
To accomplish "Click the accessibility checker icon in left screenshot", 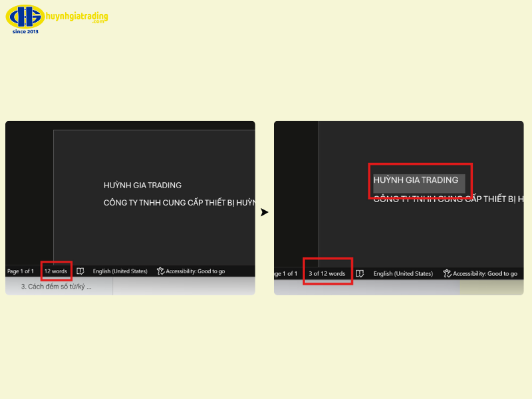I will click(x=160, y=271).
